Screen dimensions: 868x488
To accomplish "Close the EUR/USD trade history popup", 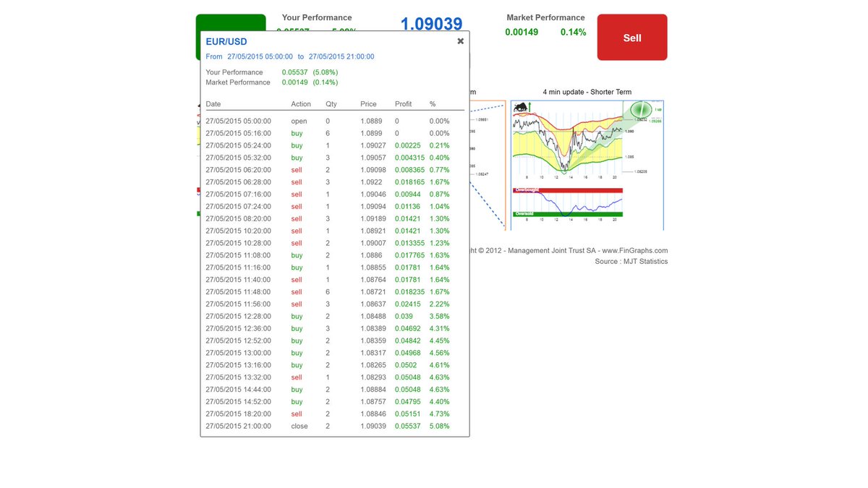I will click(x=460, y=41).
